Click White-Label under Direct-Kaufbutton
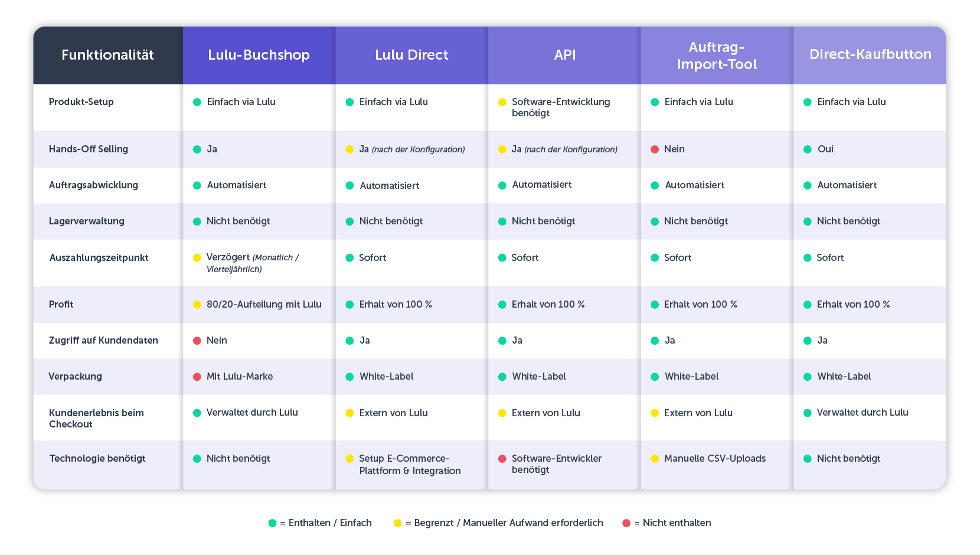This screenshot has width=980, height=555. click(x=844, y=376)
